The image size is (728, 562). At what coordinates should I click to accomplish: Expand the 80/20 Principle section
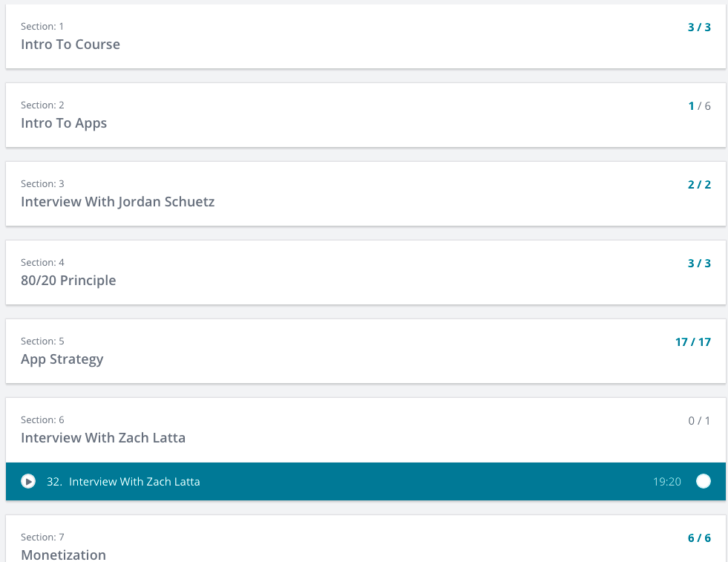tap(68, 281)
